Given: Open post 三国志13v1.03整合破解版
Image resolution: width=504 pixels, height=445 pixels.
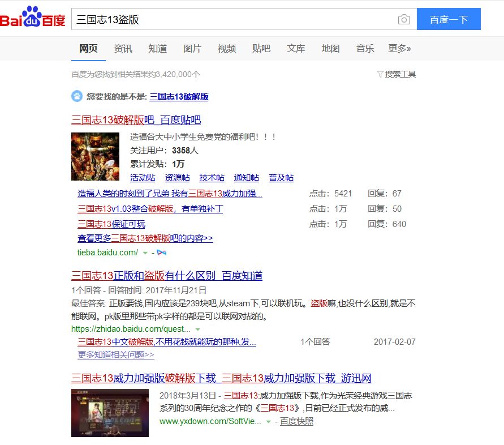Looking at the screenshot, I should pyautogui.click(x=150, y=209).
